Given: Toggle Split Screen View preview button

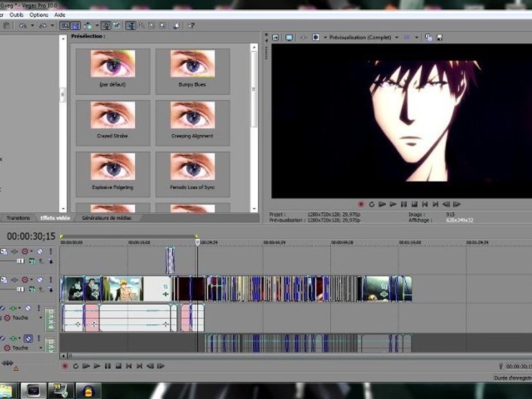Looking at the screenshot, I should tap(315, 37).
